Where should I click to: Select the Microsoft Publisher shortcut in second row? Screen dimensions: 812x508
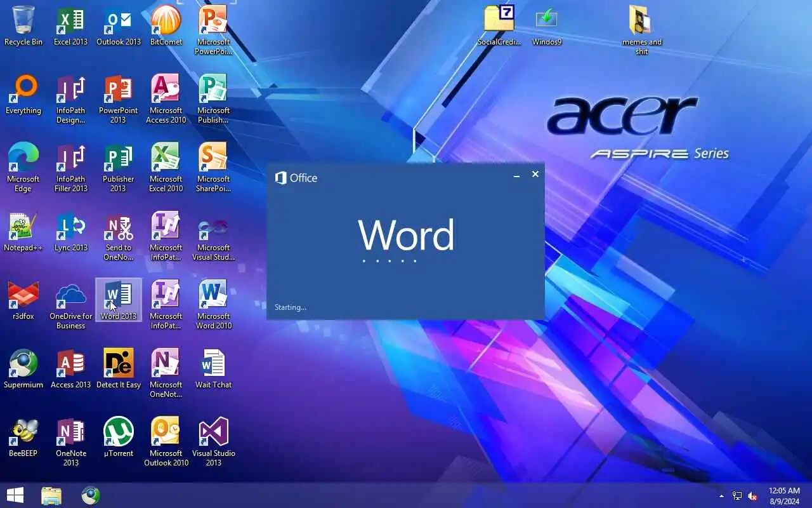(214, 98)
